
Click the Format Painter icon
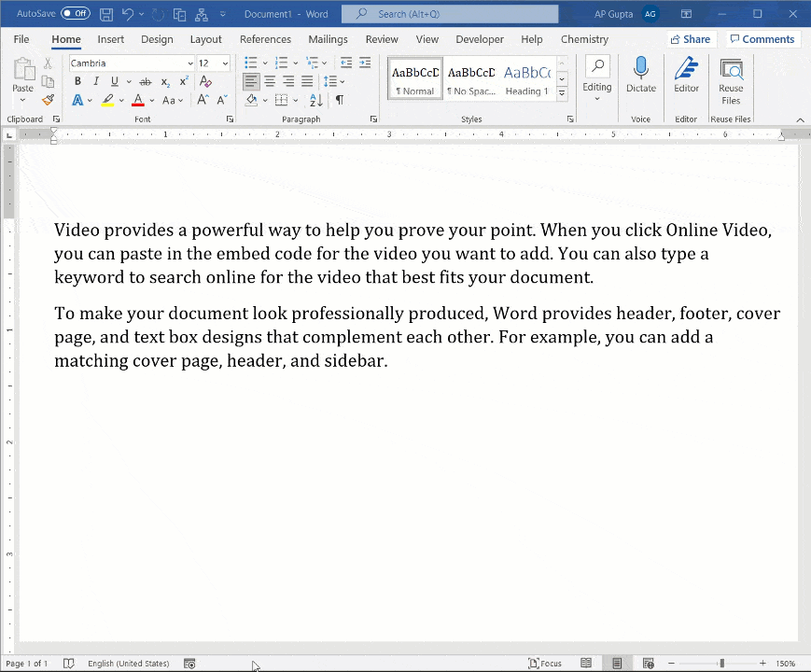[x=48, y=100]
